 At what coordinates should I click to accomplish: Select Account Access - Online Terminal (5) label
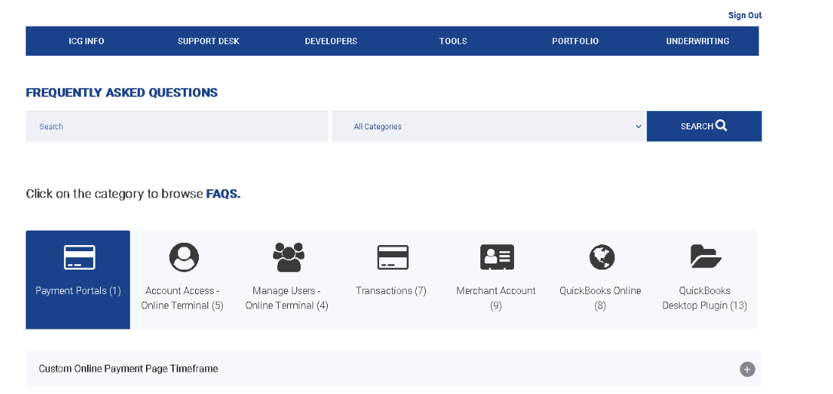182,298
